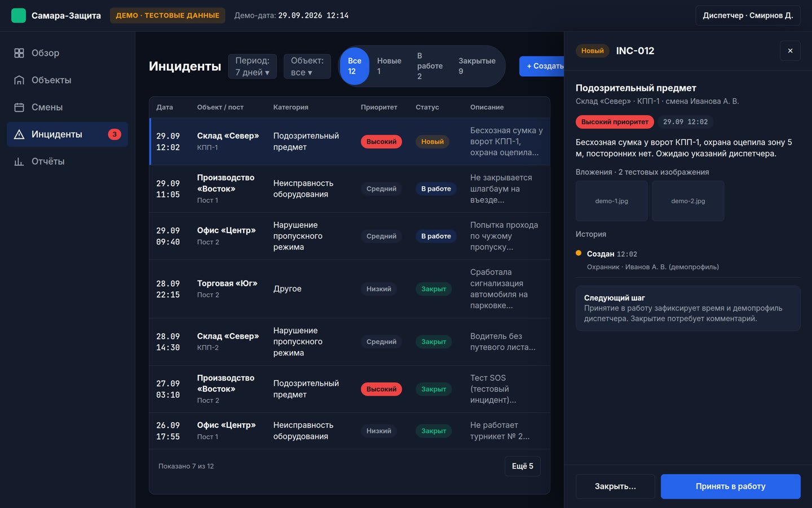812x508 pixels.
Task: Click the Закрыть… button in panel
Action: tap(615, 487)
